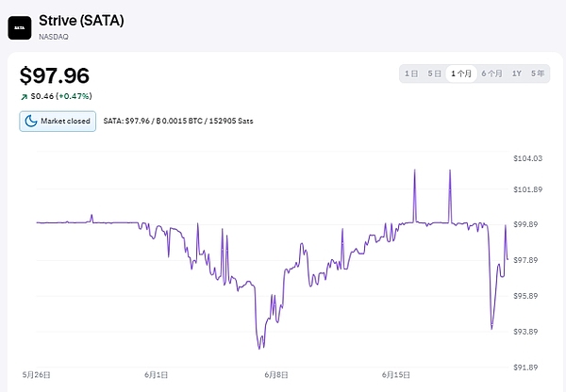Screen dimensions: 566x392
Task: Click the 6月8日 date axis label
Action: click(276, 375)
